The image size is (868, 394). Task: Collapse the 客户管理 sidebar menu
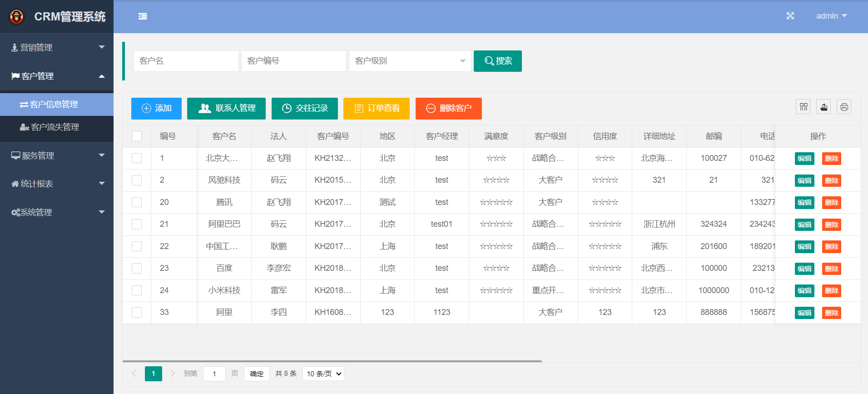pos(57,76)
